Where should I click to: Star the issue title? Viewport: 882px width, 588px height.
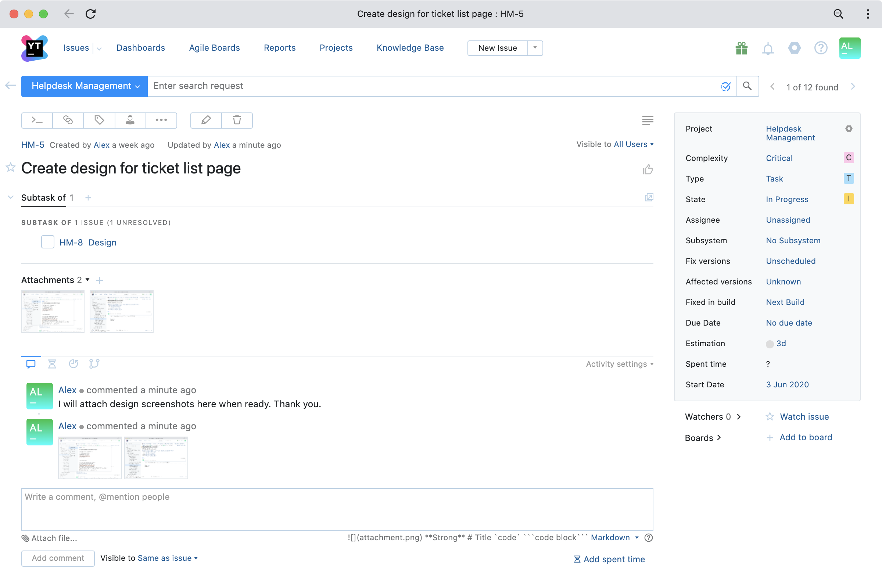[x=11, y=168]
